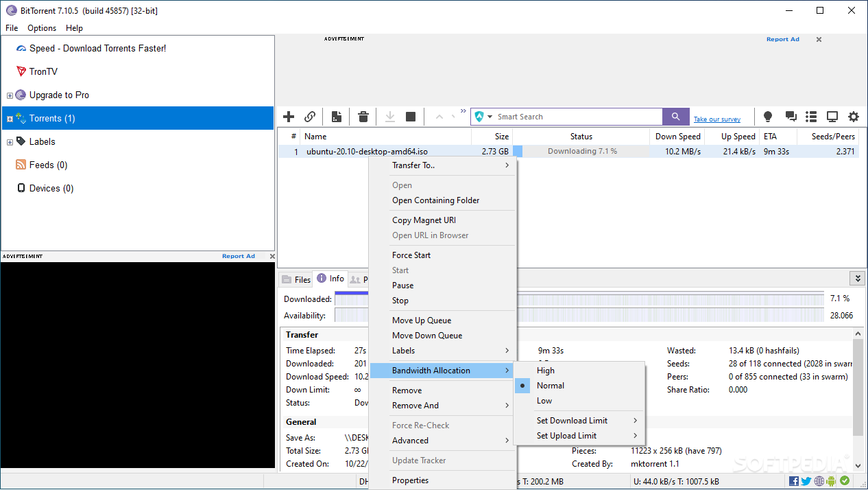
Task: Expand the Set Upload Limit submenu
Action: point(579,436)
